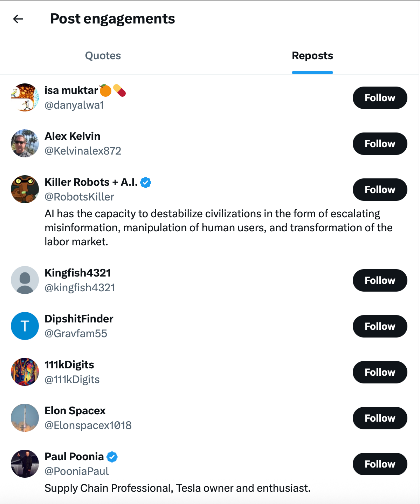Select the Reposts tab

coord(312,56)
